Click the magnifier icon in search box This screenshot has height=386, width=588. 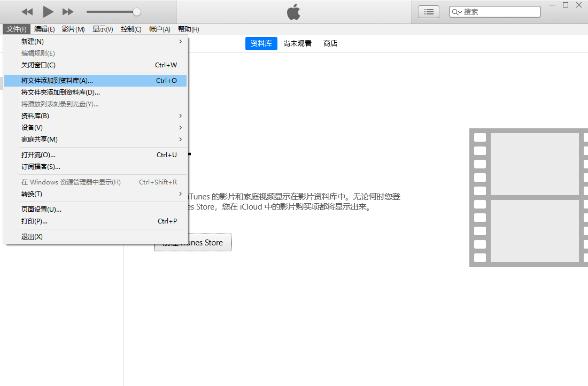457,12
